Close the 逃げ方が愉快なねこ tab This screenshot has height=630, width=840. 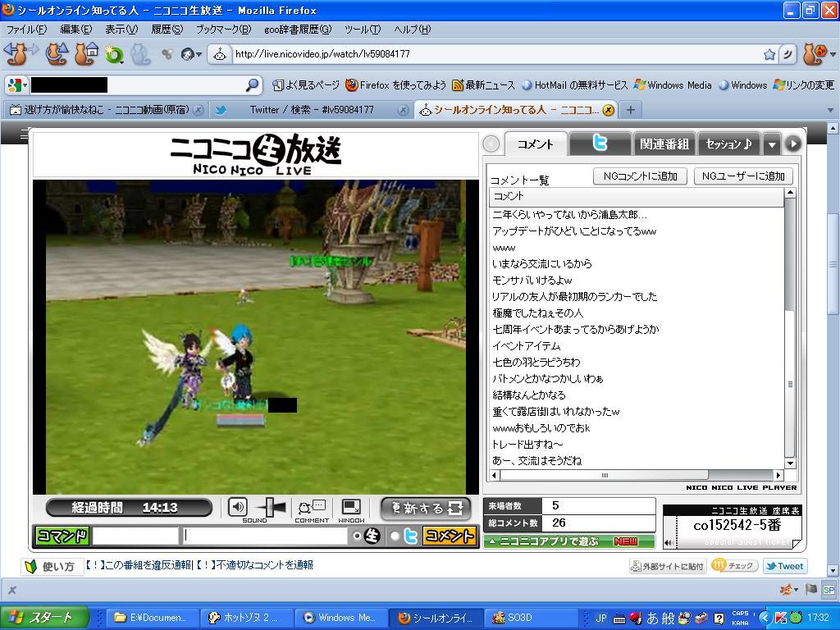199,110
